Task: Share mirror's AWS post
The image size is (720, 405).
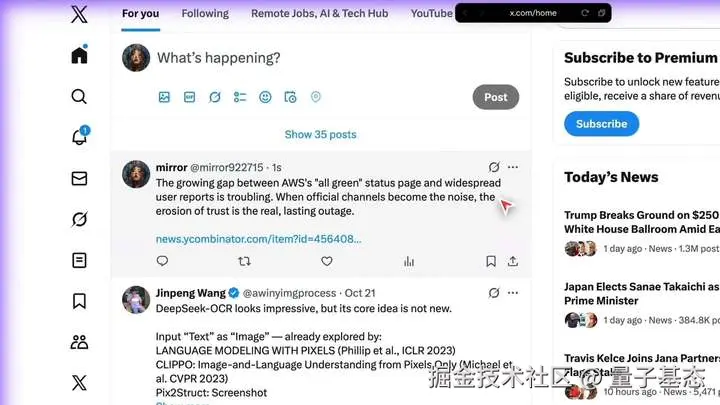Action: [512, 261]
